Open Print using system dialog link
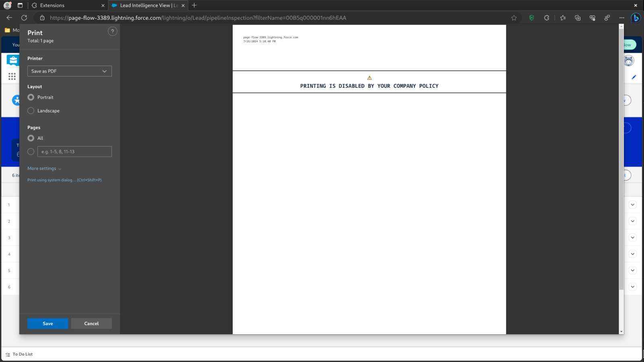The image size is (644, 362). [x=64, y=180]
